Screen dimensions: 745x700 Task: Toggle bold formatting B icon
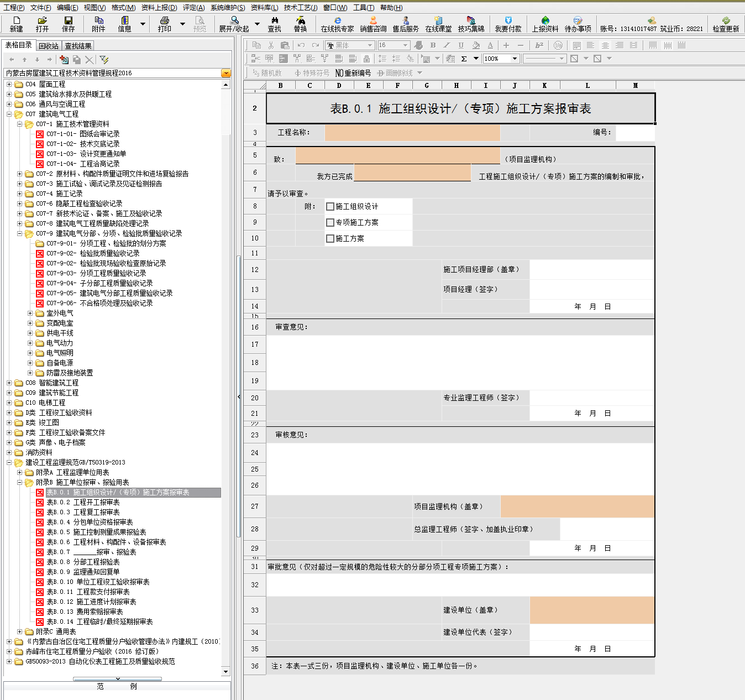pos(433,45)
